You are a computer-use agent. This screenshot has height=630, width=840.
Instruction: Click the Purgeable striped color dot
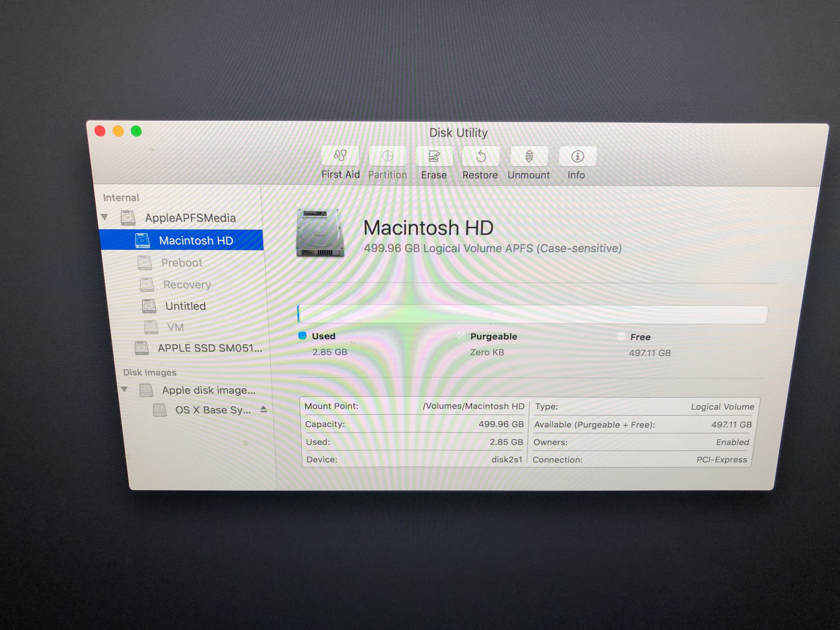pos(461,336)
